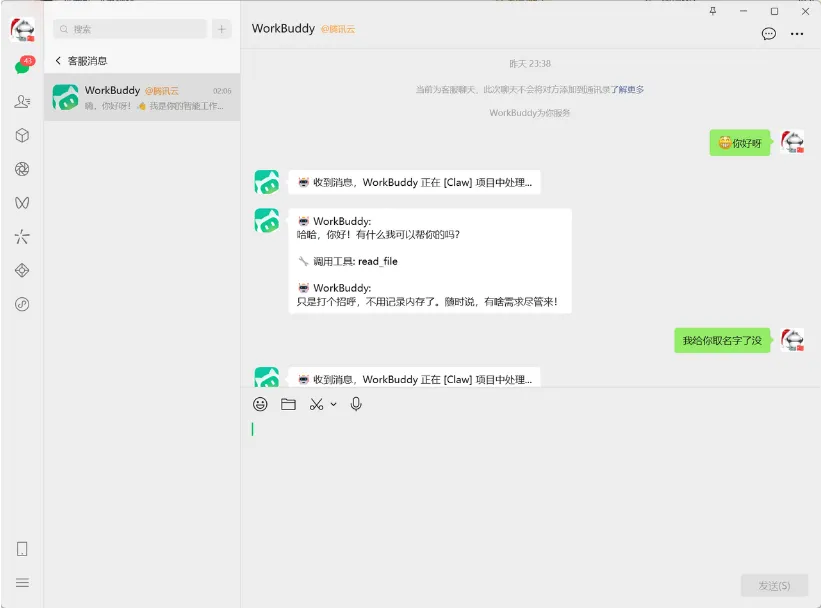Open the Contacts sidebar icon

pyautogui.click(x=22, y=101)
